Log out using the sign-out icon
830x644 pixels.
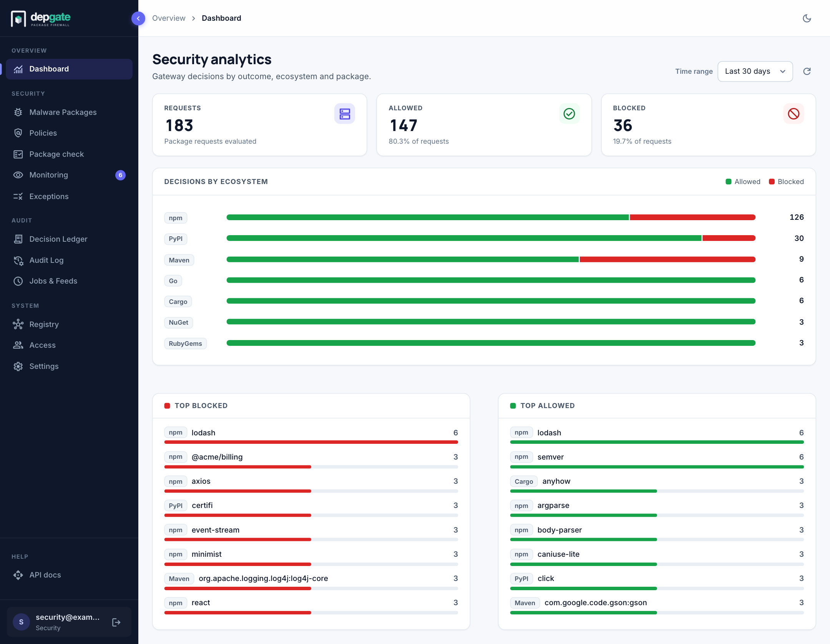(116, 622)
